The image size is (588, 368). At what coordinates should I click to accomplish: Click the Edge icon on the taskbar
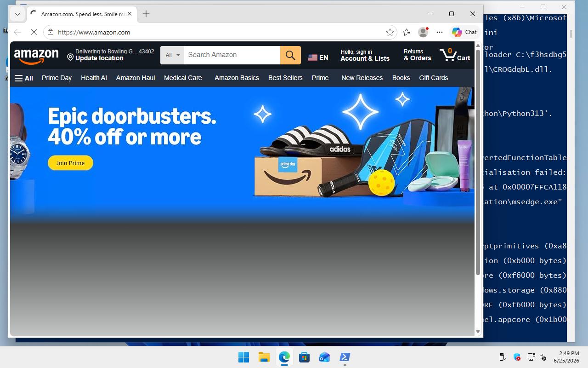(x=284, y=357)
